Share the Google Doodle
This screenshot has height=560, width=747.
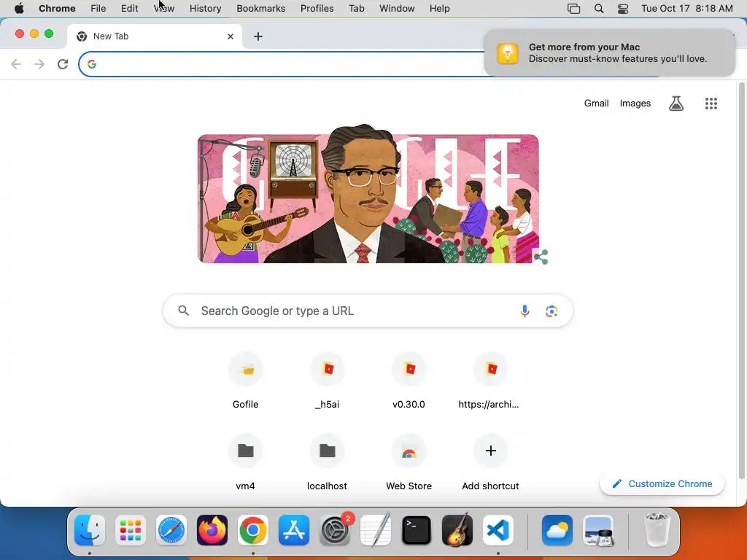[x=541, y=257]
